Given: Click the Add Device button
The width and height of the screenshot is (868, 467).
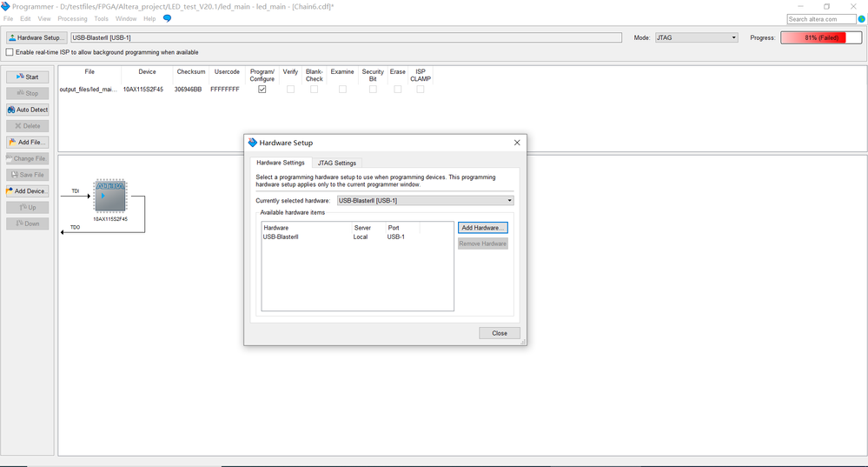Looking at the screenshot, I should 28,191.
